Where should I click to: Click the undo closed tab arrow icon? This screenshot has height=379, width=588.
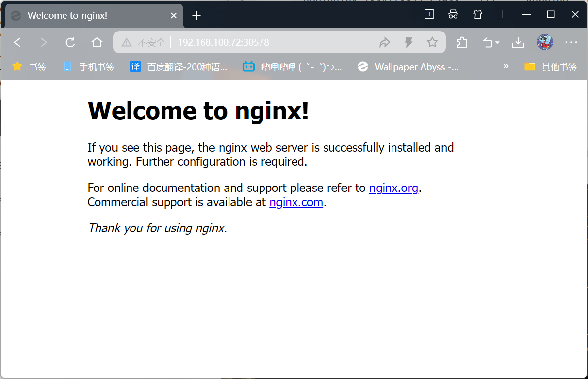[488, 43]
